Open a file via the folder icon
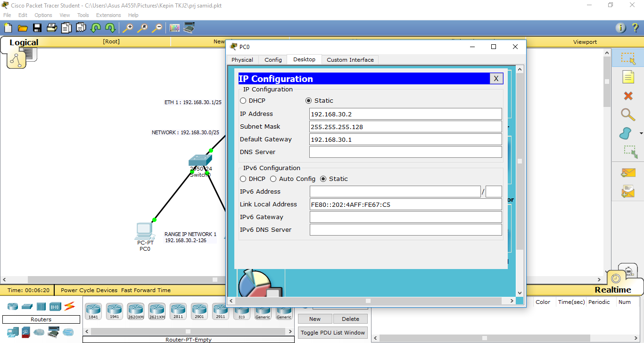Viewport: 644px width, 343px height. pyautogui.click(x=23, y=28)
